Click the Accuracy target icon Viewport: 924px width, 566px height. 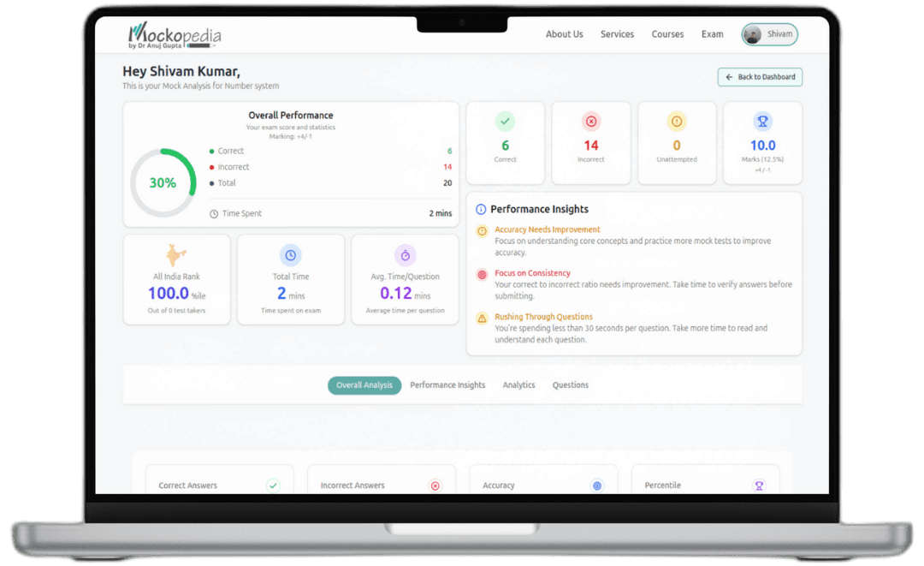597,486
